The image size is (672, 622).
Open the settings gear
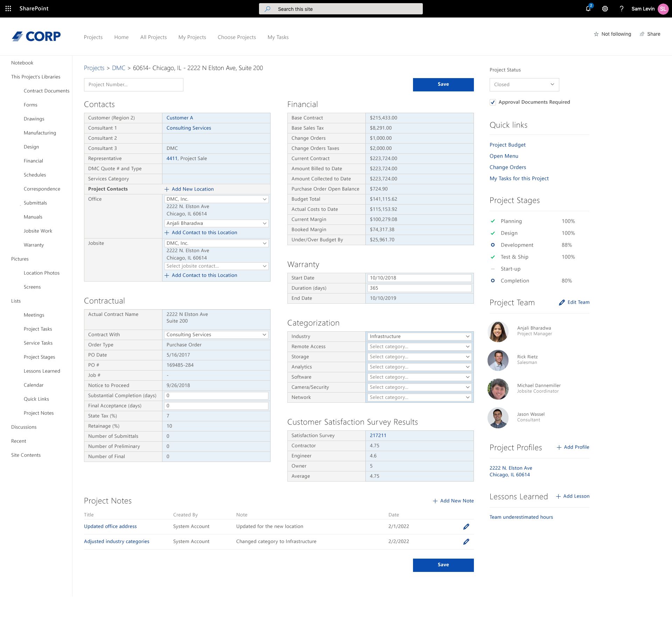[605, 9]
